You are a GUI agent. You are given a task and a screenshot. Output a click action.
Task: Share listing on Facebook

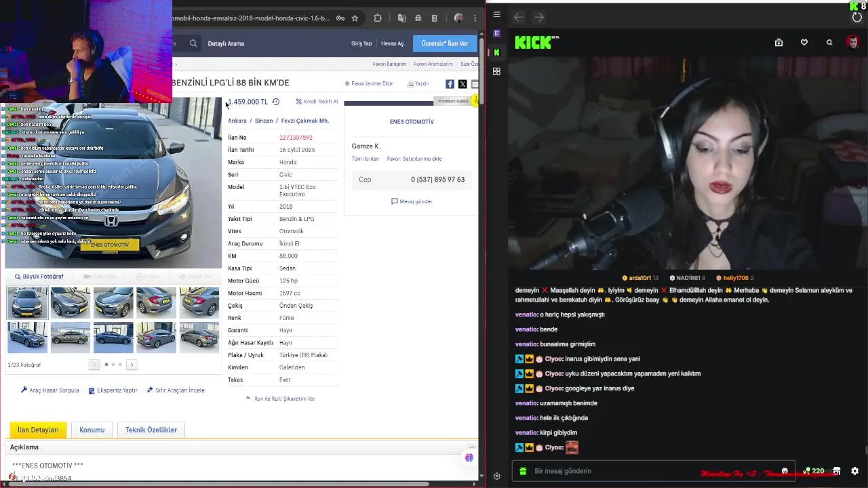(x=450, y=84)
